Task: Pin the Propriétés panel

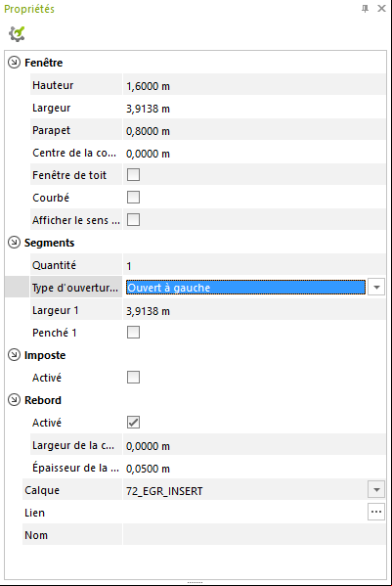Action: click(x=366, y=9)
